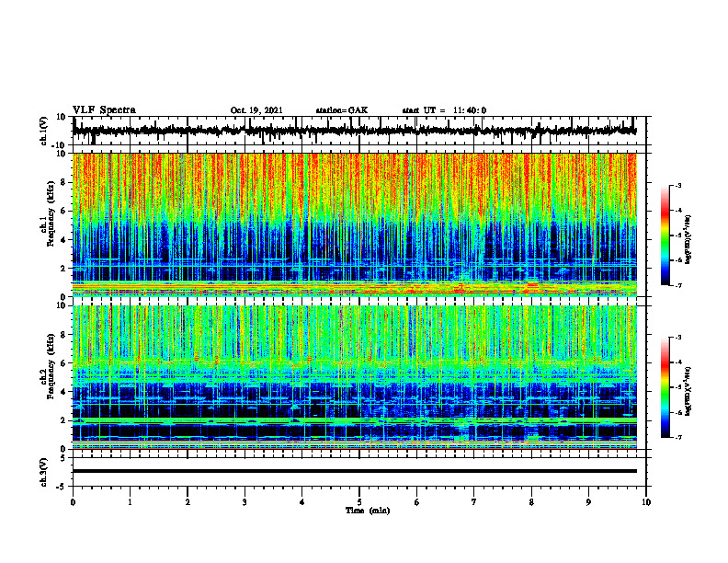
Task: Click the lower color bar's log(PSD) label
Action: [688, 391]
